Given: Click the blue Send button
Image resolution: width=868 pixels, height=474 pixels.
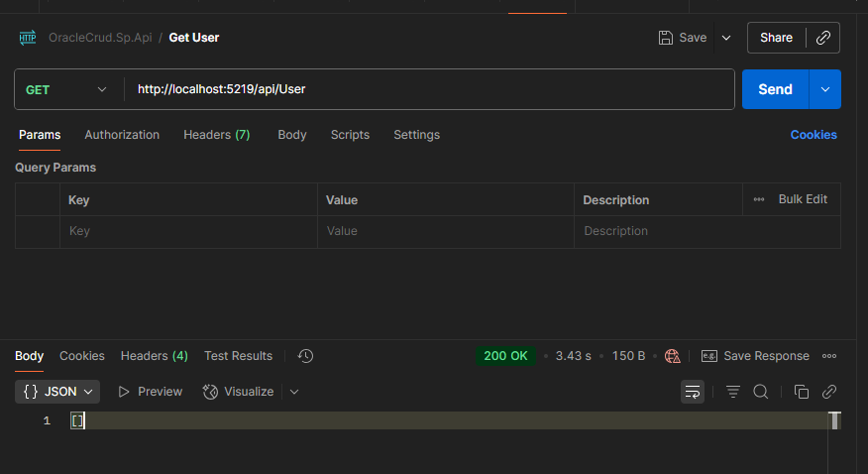Looking at the screenshot, I should 775,89.
